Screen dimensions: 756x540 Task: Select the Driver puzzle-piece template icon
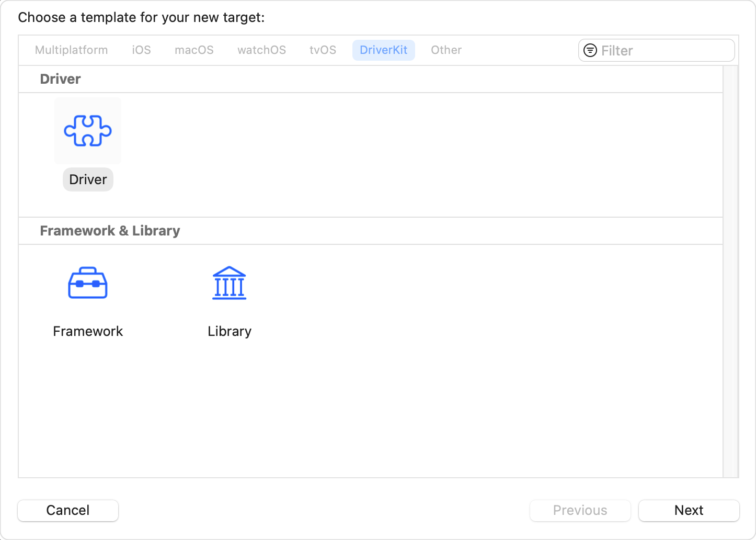click(88, 131)
